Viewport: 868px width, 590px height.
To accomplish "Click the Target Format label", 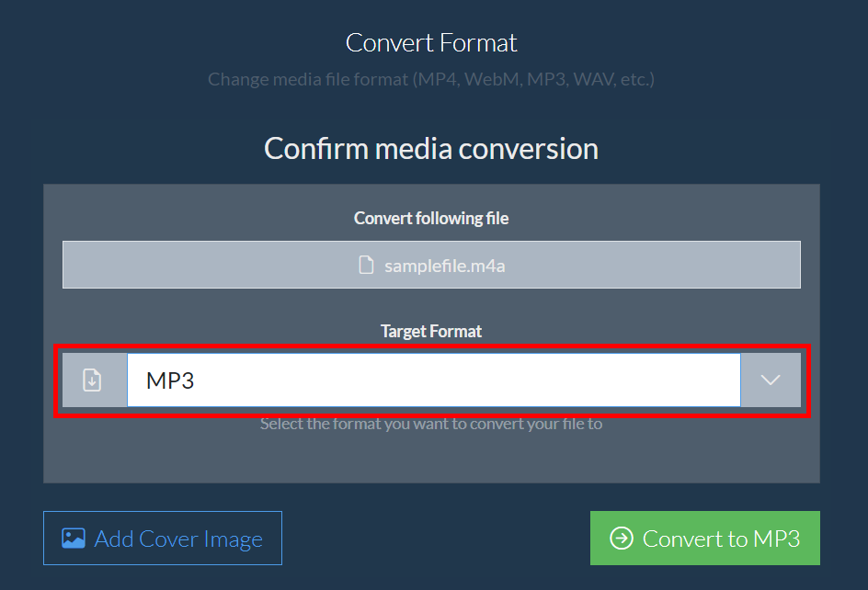I will click(x=431, y=331).
